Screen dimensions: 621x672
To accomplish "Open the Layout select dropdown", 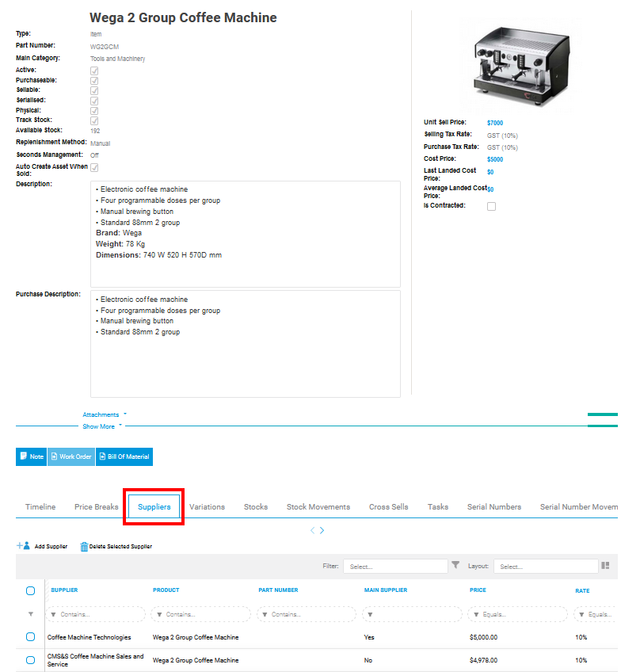I will pos(546,566).
